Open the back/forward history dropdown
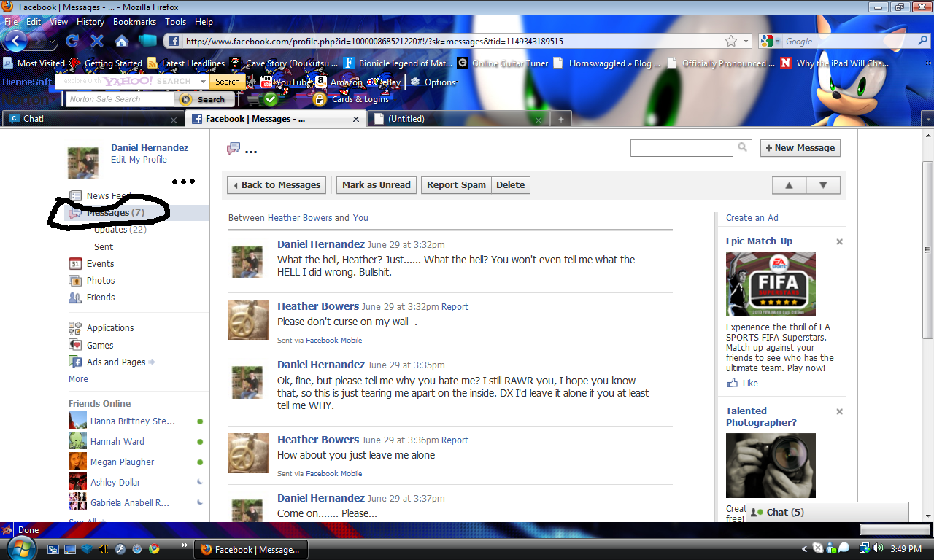Viewport: 934px width, 560px height. [53, 41]
